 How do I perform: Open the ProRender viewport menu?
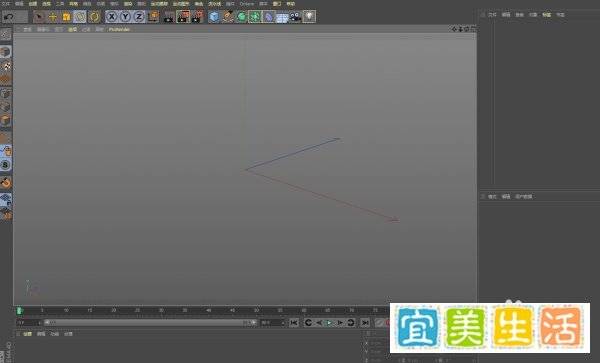[119, 29]
